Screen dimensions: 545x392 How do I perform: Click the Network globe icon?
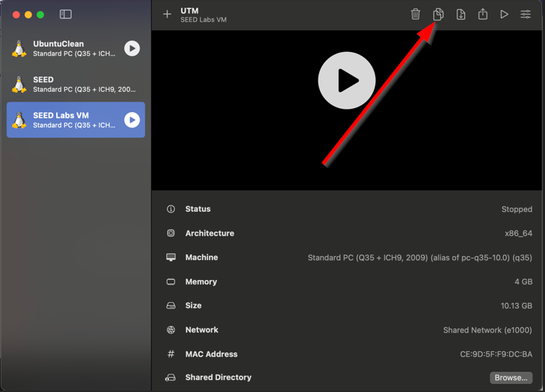[x=170, y=330]
